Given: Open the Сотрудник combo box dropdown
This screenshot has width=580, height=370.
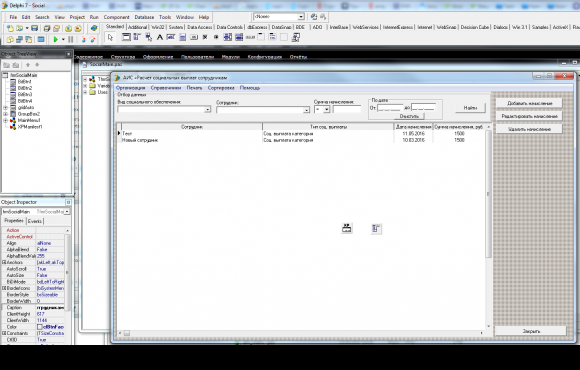Looking at the screenshot, I should click(x=306, y=110).
